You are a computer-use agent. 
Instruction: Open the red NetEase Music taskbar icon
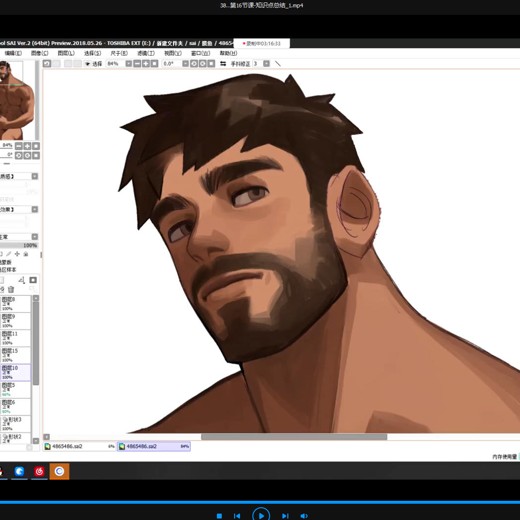(x=39, y=471)
